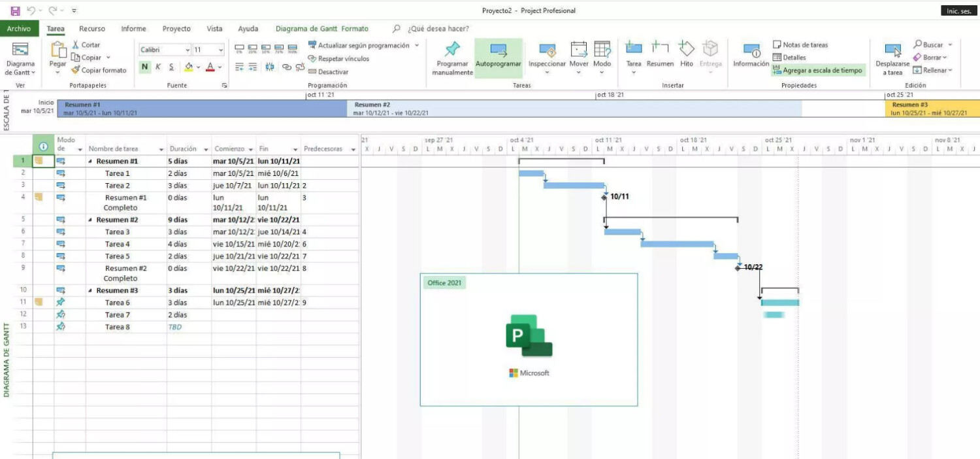Mark task as 50% complete icon
The width and height of the screenshot is (980, 459).
pos(266,48)
